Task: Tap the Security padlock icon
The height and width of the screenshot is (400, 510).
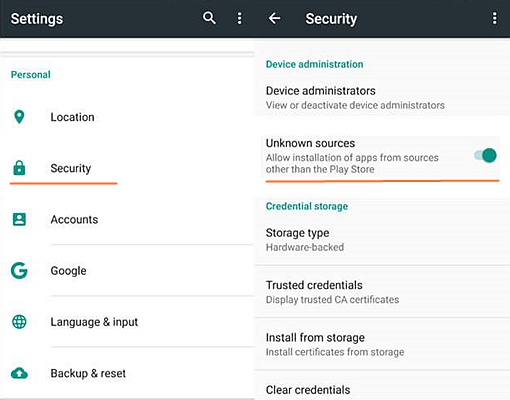Action: click(19, 168)
